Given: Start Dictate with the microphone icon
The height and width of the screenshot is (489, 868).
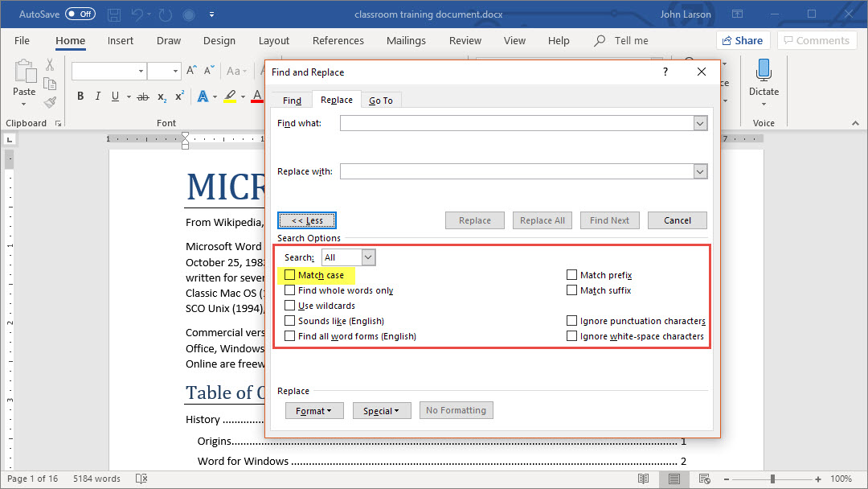Looking at the screenshot, I should click(764, 71).
